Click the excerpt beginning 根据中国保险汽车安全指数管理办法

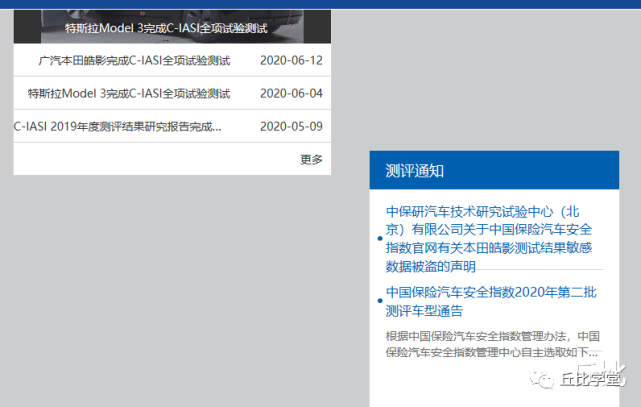pyautogui.click(x=493, y=344)
